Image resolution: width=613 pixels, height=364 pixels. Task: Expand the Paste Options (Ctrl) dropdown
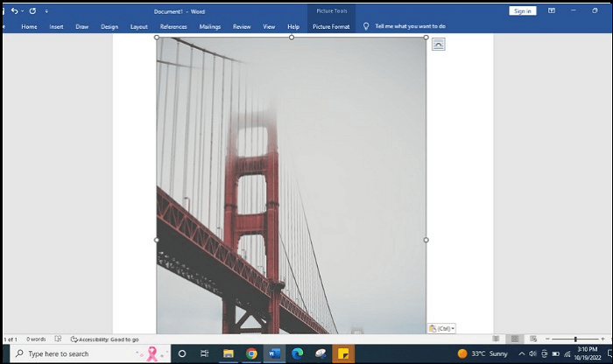coord(442,328)
